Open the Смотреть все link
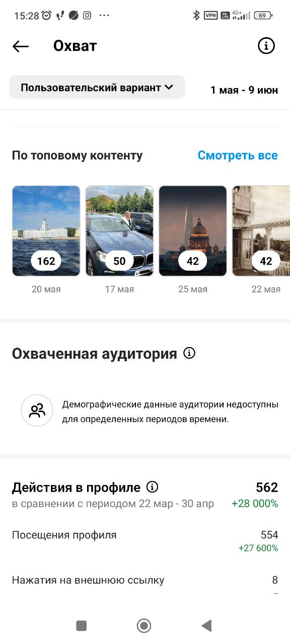290x644 pixels. pos(238,155)
